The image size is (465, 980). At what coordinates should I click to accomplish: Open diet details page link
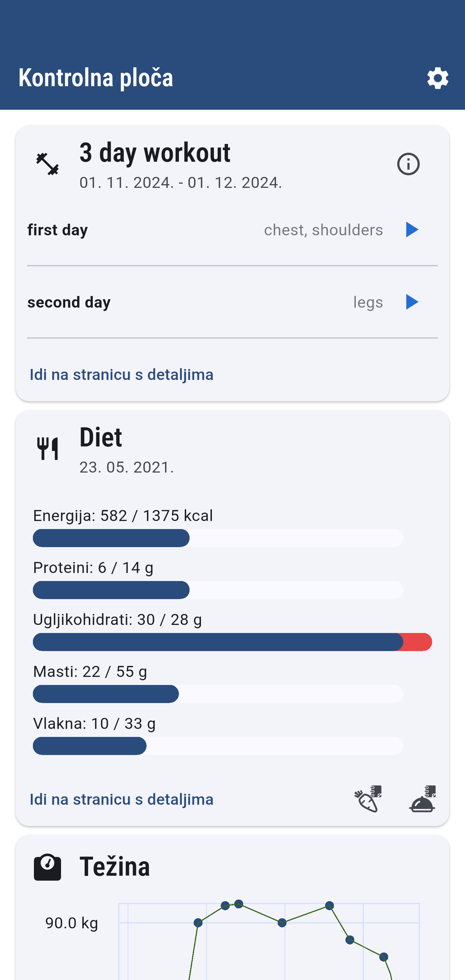(121, 799)
